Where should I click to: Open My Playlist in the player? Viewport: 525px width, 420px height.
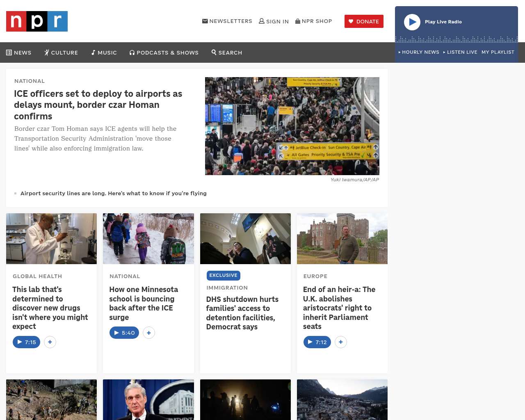[x=498, y=52]
